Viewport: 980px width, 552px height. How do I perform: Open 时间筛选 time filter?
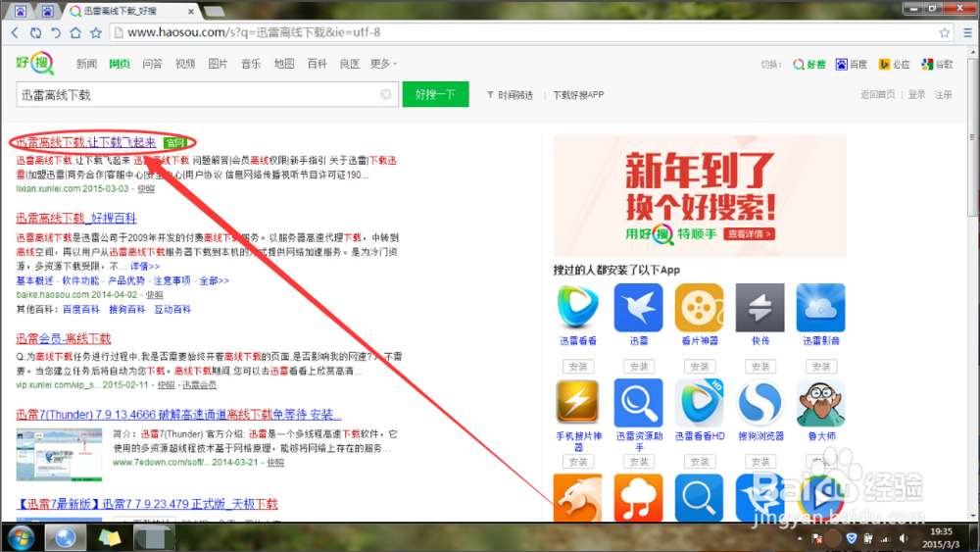pos(510,95)
